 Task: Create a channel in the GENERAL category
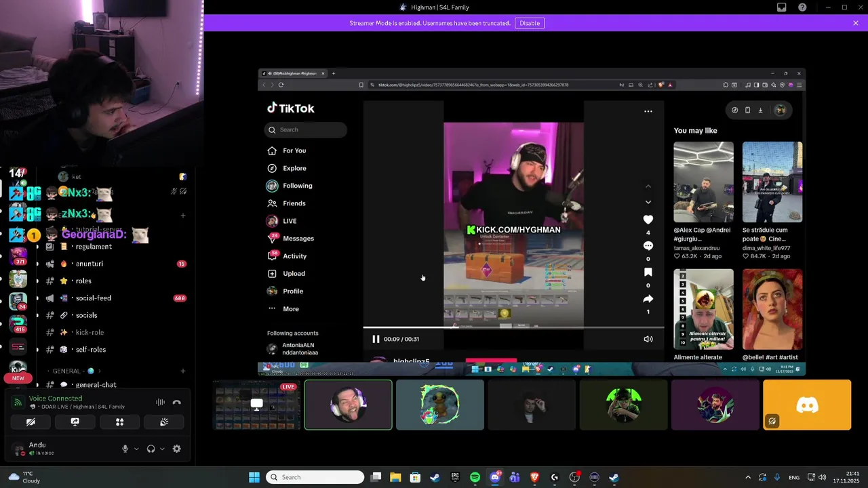(x=183, y=371)
